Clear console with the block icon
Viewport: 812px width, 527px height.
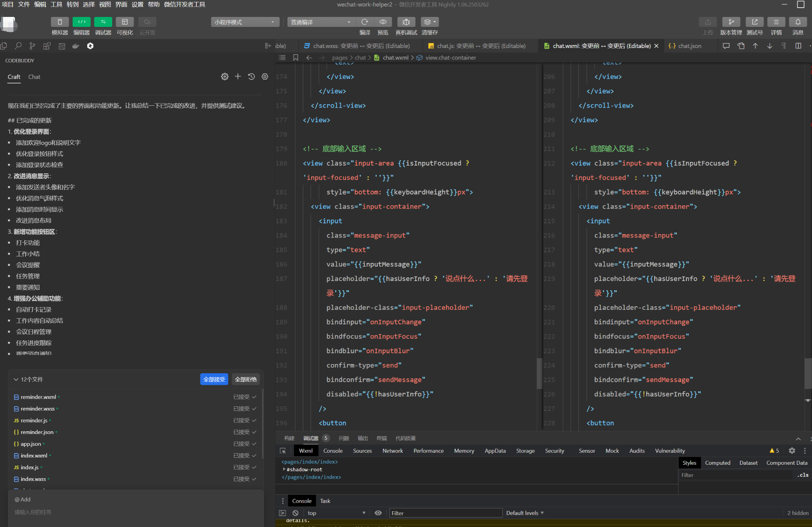tap(295, 513)
